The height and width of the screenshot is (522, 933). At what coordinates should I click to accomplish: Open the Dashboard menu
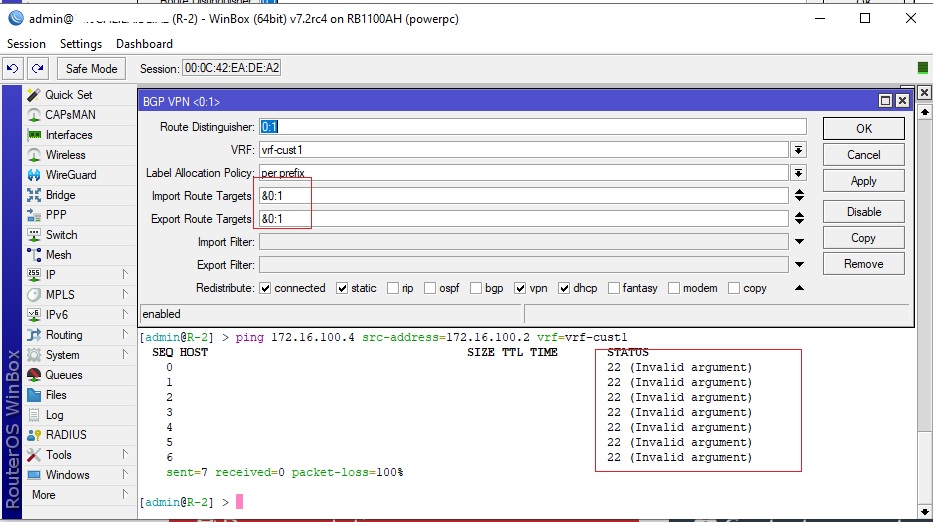[x=145, y=44]
